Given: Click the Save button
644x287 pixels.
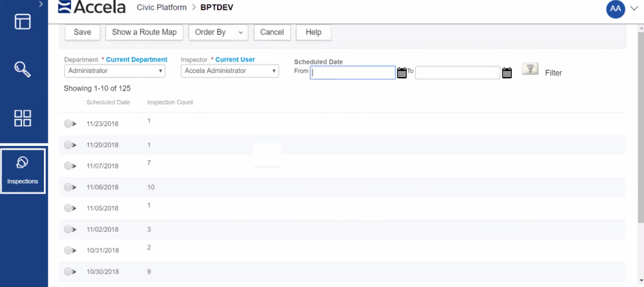Looking at the screenshot, I should [83, 32].
